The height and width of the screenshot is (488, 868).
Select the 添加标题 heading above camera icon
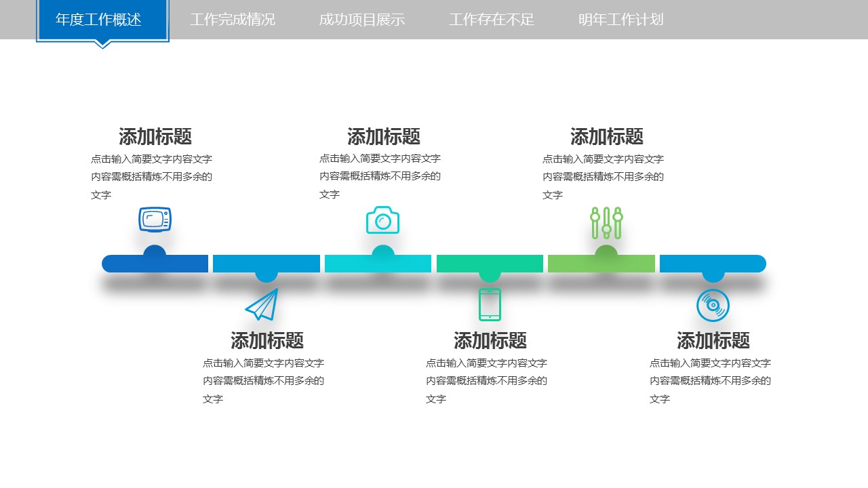tap(384, 137)
